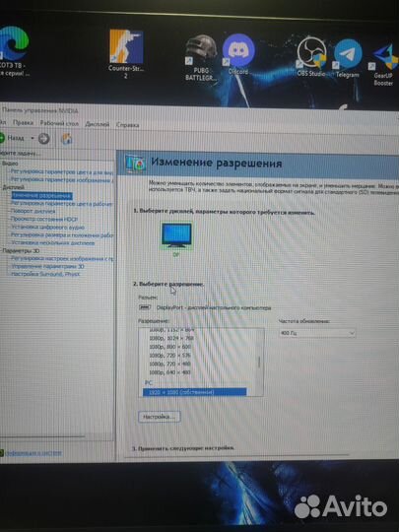Open desktop color settings adjustment item
This screenshot has width=399, height=532.
point(61,204)
